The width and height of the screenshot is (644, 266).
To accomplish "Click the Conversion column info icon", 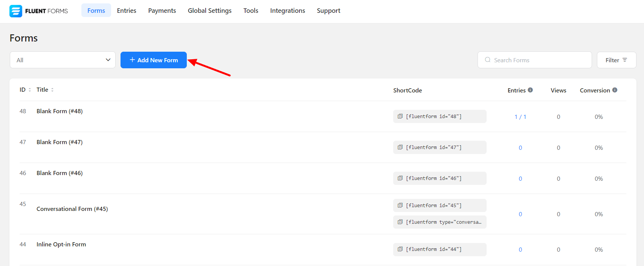I will [615, 90].
